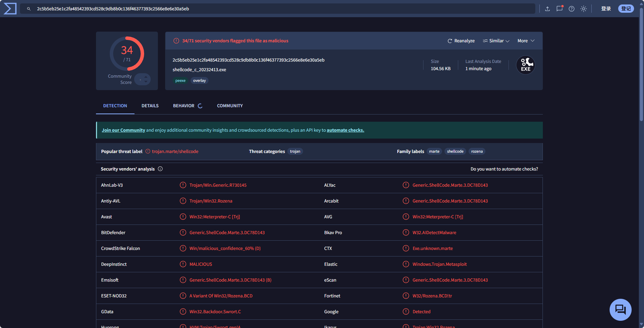Click alert icon beside Trojan/Win.Generic.R730145
The height and width of the screenshot is (328, 644).
183,185
